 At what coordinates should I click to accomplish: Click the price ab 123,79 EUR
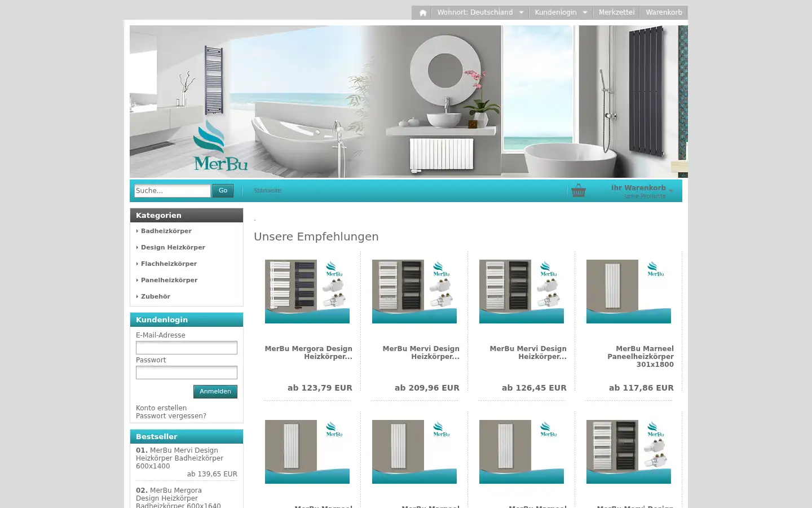click(320, 388)
